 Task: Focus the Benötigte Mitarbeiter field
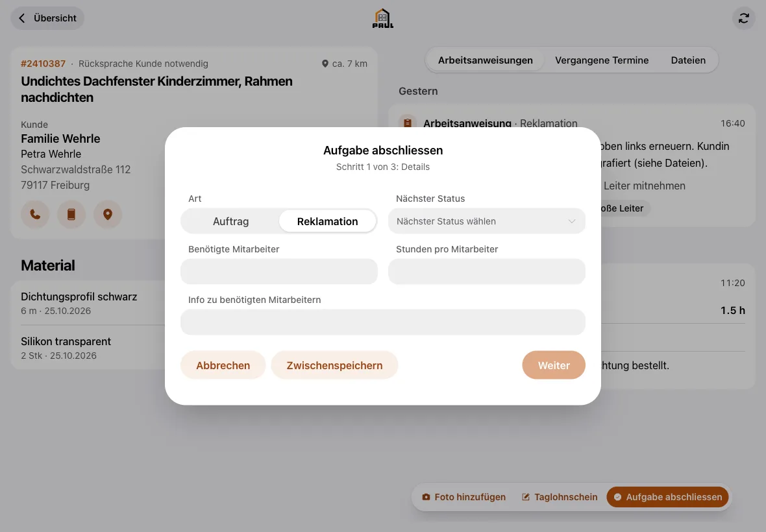point(279,271)
